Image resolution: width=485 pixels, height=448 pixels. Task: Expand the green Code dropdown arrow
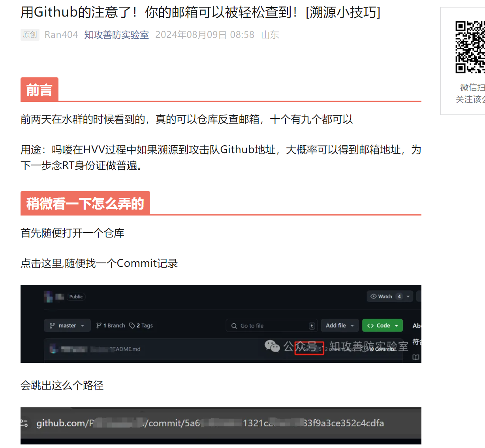pyautogui.click(x=397, y=326)
